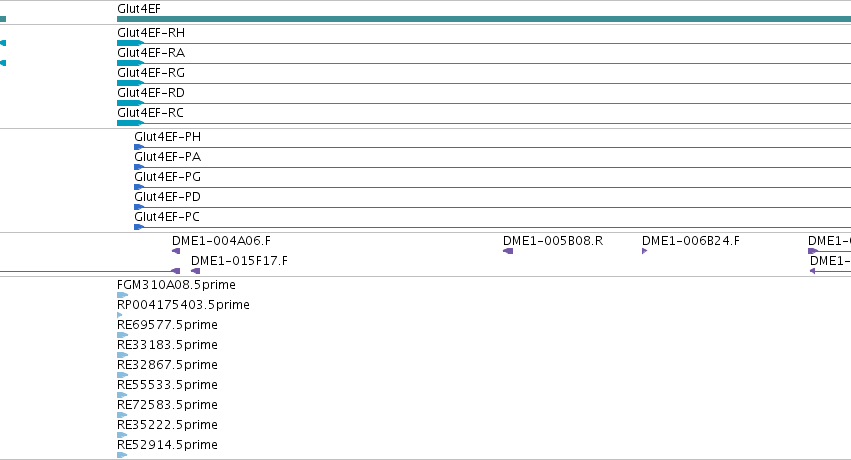Select transcript Glut4EF-RH label
This screenshot has width=851, height=460.
tap(151, 33)
